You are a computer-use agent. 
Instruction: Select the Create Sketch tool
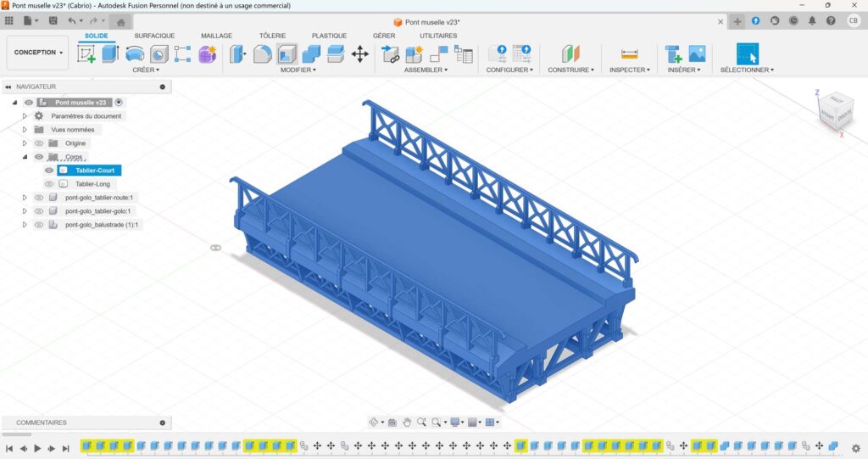[86, 54]
